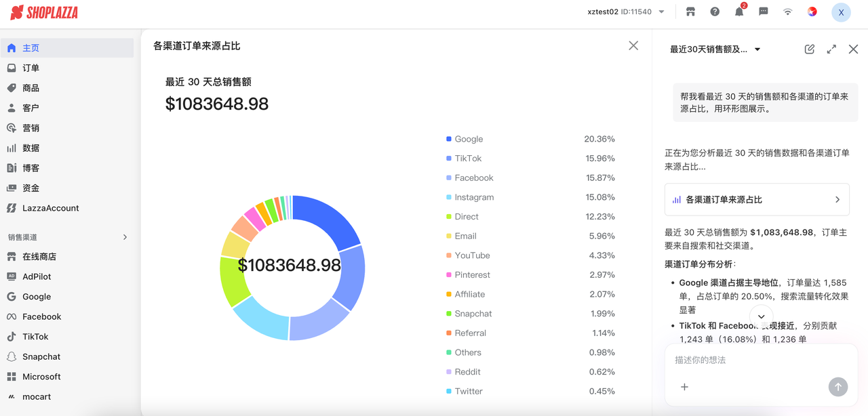Click the Others legend entry

pos(463,352)
